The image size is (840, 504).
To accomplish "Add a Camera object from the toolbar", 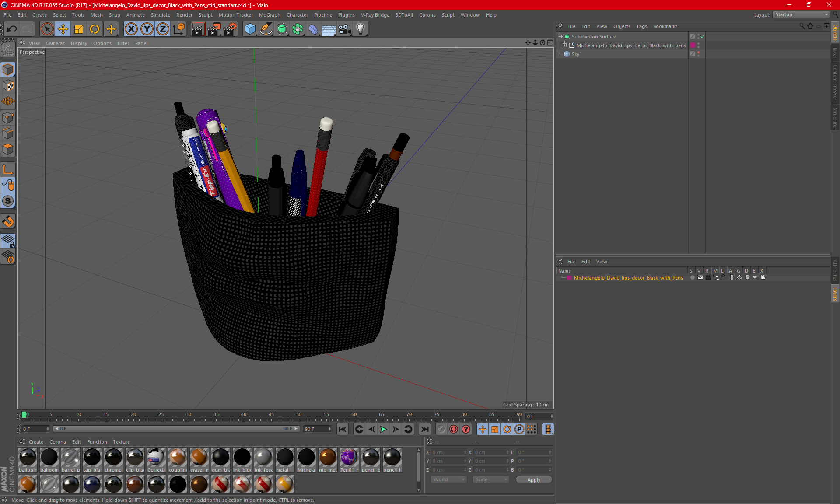I will click(x=345, y=29).
